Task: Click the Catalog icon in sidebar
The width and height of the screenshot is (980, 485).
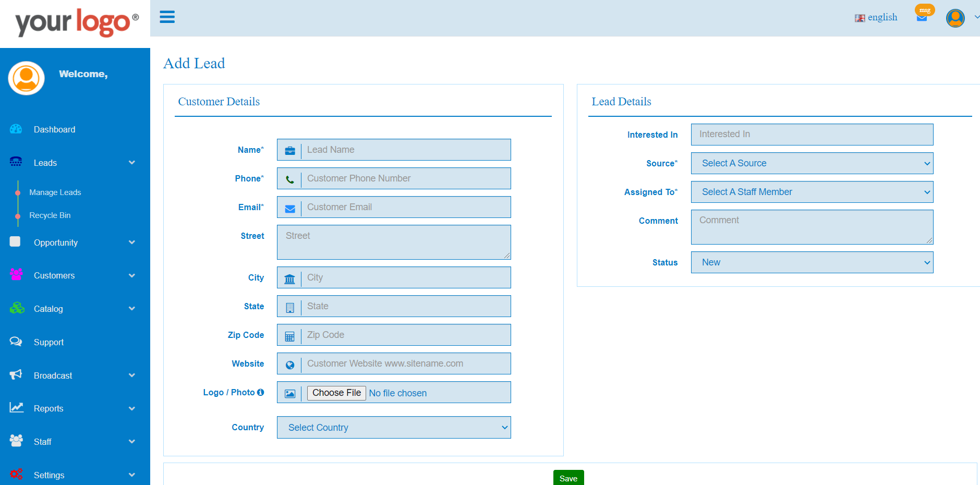Action: 16,308
